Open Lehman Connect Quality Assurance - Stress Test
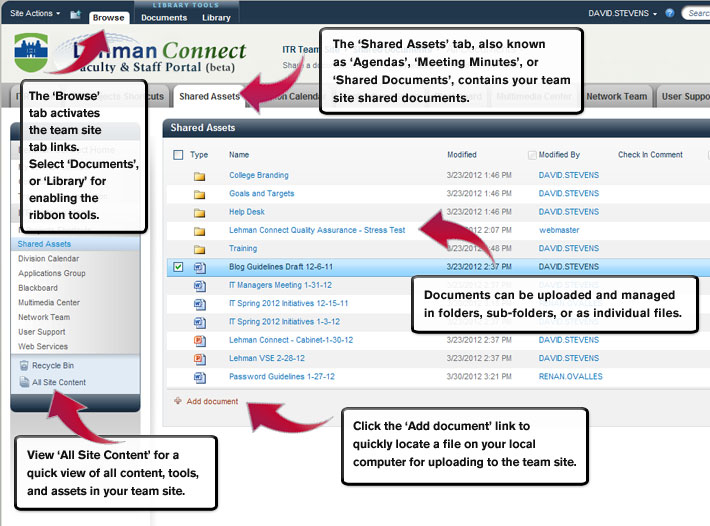710x526 pixels. pyautogui.click(x=317, y=230)
